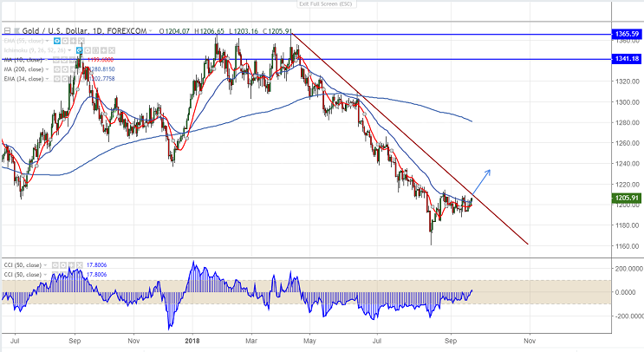Click the 1160.00 level on the price axis
Image resolution: width=644 pixels, height=352 pixels.
click(628, 246)
